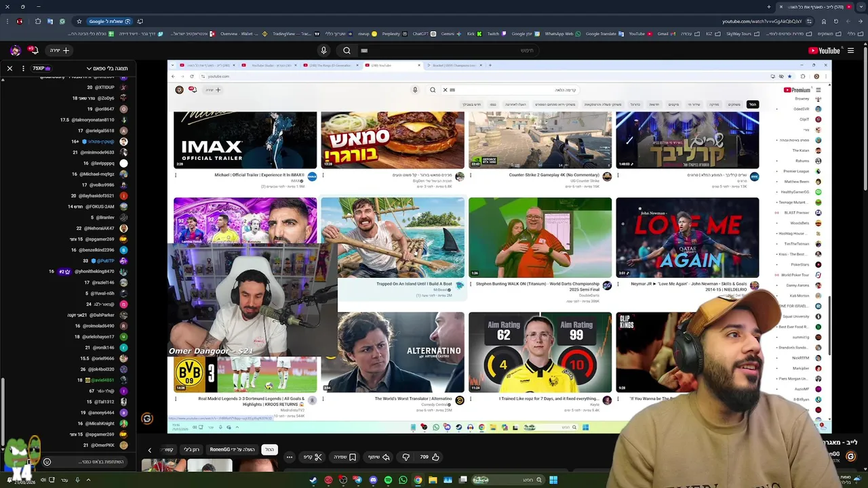Open WhatsApp from the Windows taskbar
The width and height of the screenshot is (868, 488).
[403, 480]
